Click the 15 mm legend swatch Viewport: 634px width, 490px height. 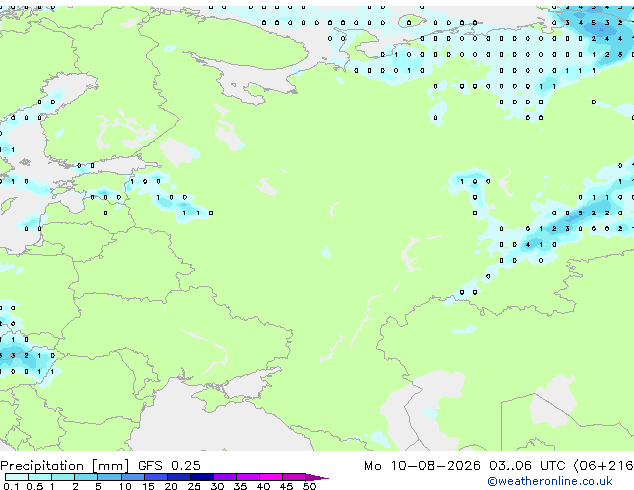(156, 477)
